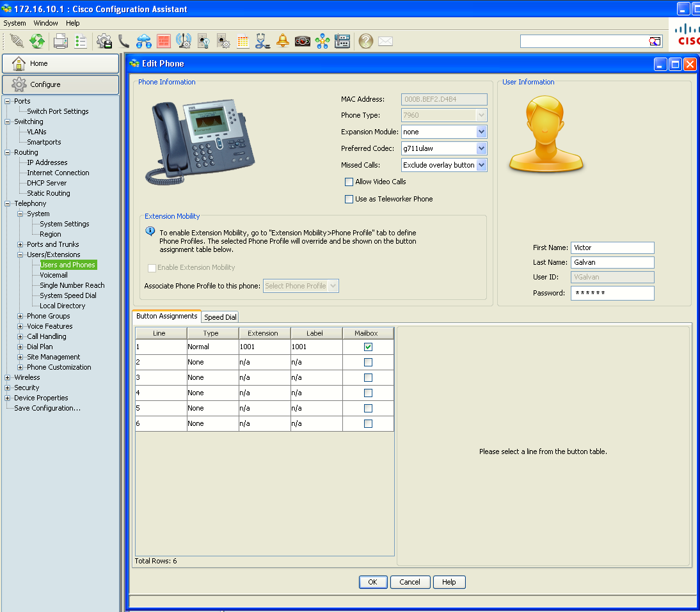Click the red firewall brick icon
The width and height of the screenshot is (700, 612).
[x=163, y=41]
